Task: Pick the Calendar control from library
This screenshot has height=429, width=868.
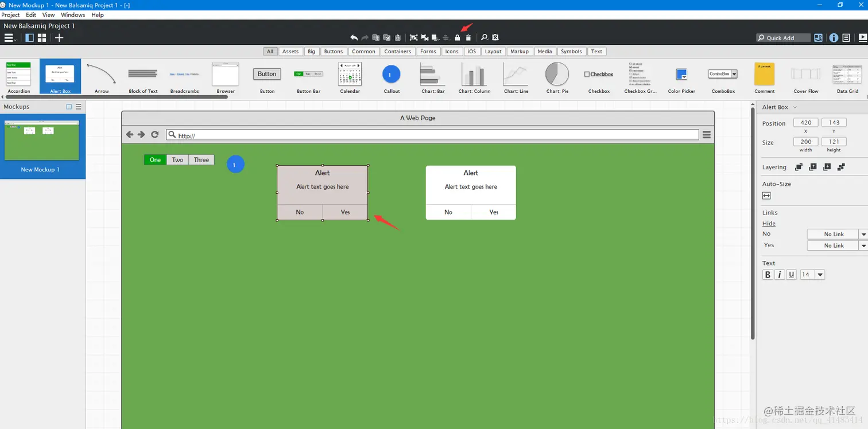Action: tap(350, 77)
